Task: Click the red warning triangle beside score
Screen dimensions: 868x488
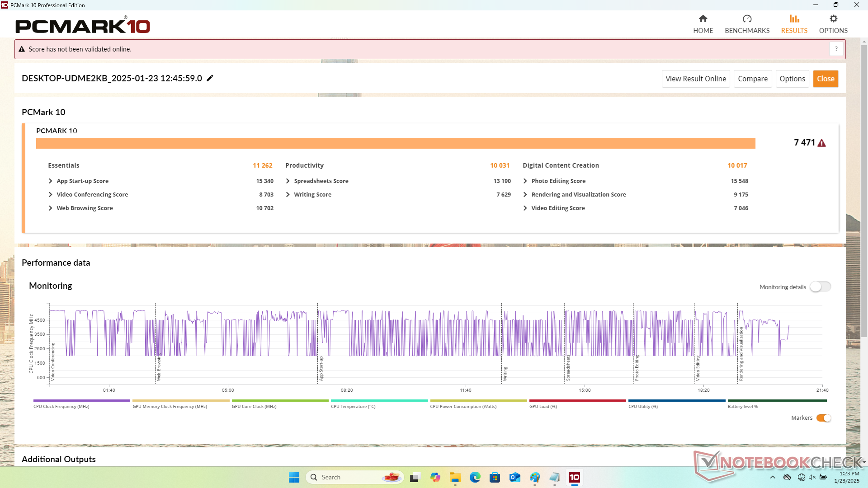Action: tap(822, 143)
